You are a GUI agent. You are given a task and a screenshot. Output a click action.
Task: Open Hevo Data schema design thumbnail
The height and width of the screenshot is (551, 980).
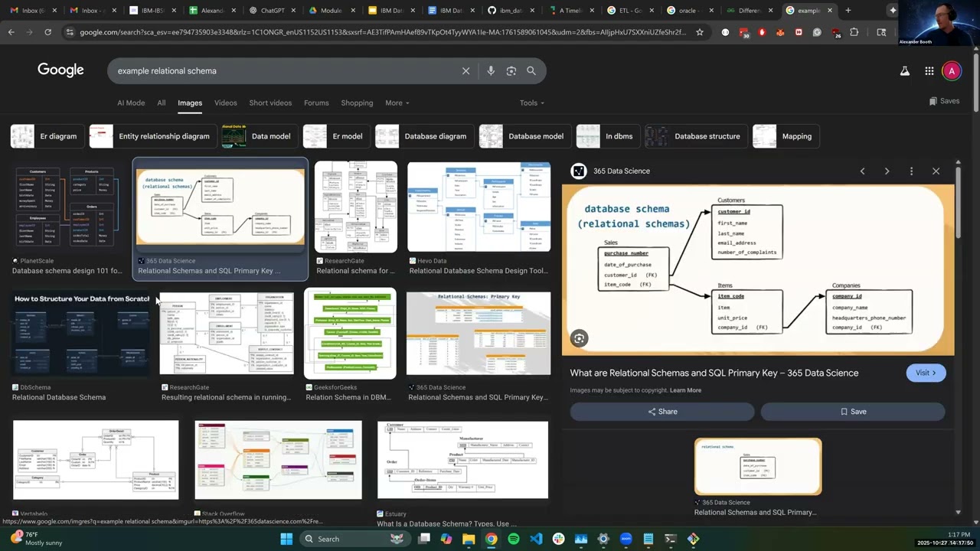(x=479, y=207)
